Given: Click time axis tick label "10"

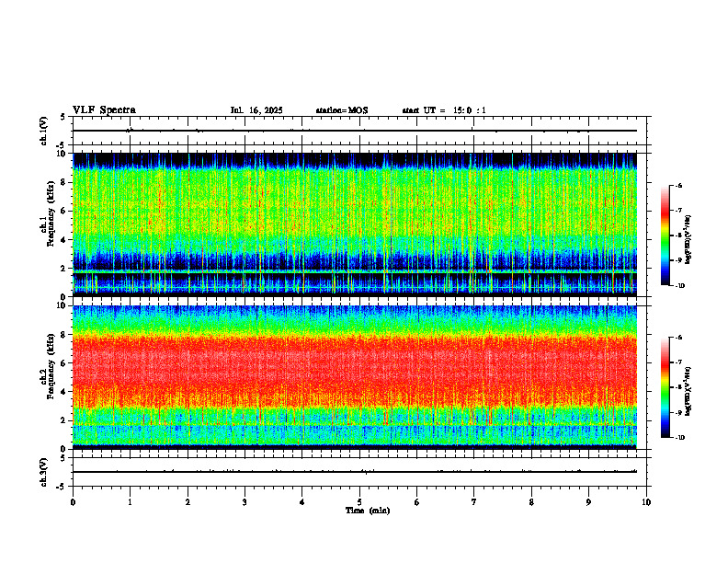Looking at the screenshot, I should click(646, 502).
